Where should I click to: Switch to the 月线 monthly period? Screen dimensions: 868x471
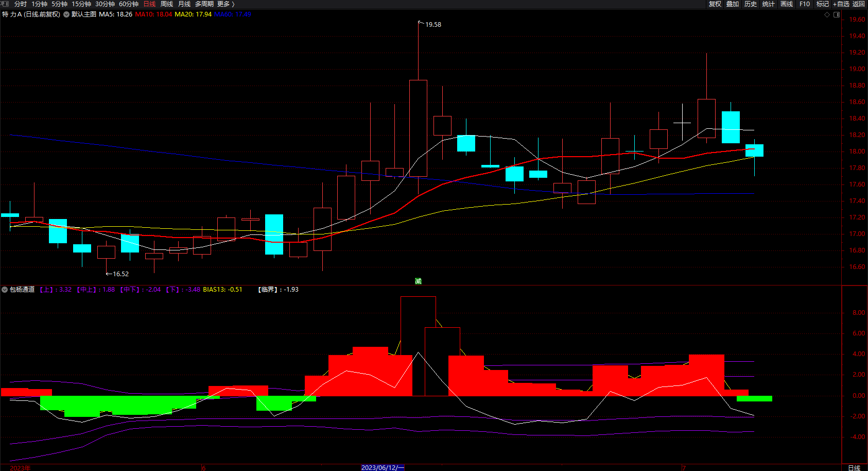tap(184, 4)
